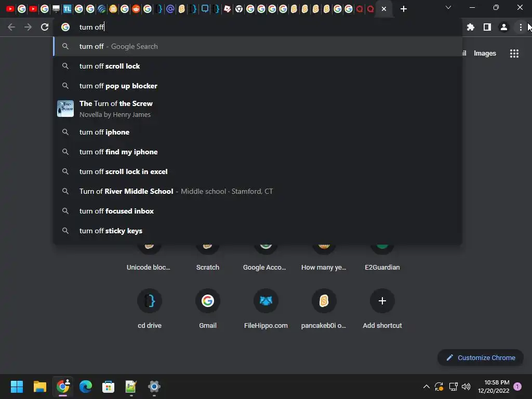Open the 'How many ye...' shortcut
The image size is (532, 399).
click(x=324, y=258)
